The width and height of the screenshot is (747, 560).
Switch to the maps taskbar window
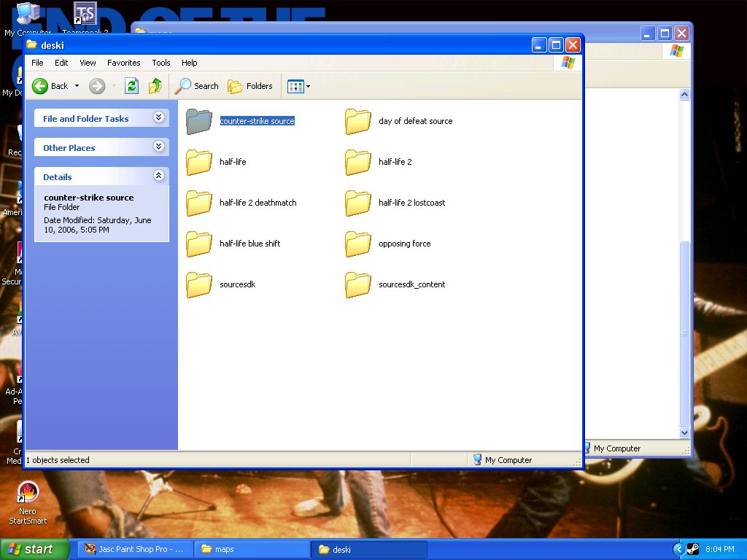click(252, 549)
